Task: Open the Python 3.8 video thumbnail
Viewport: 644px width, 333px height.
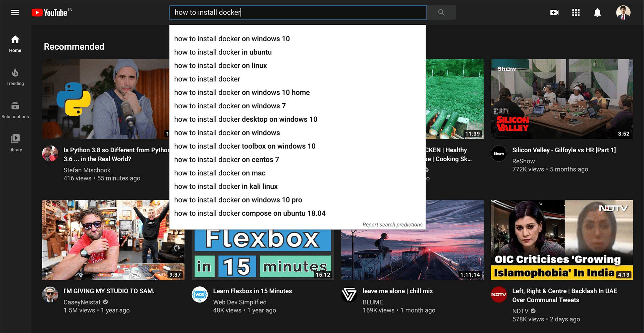Action: coord(106,99)
